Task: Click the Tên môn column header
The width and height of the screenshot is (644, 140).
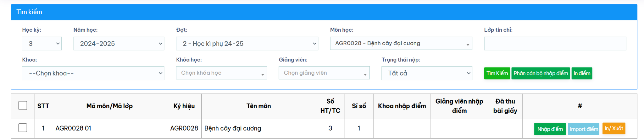Action: click(x=259, y=106)
